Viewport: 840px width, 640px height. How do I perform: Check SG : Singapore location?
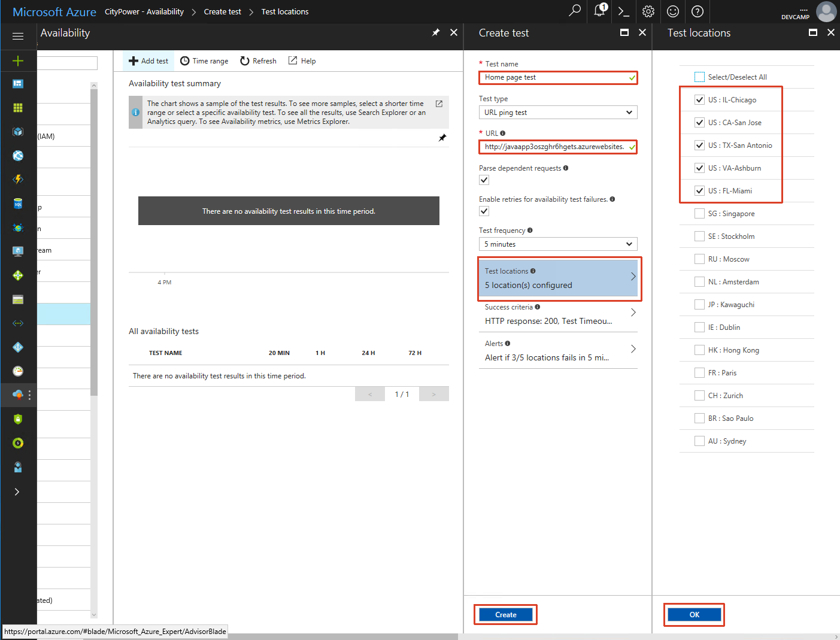pyautogui.click(x=699, y=213)
